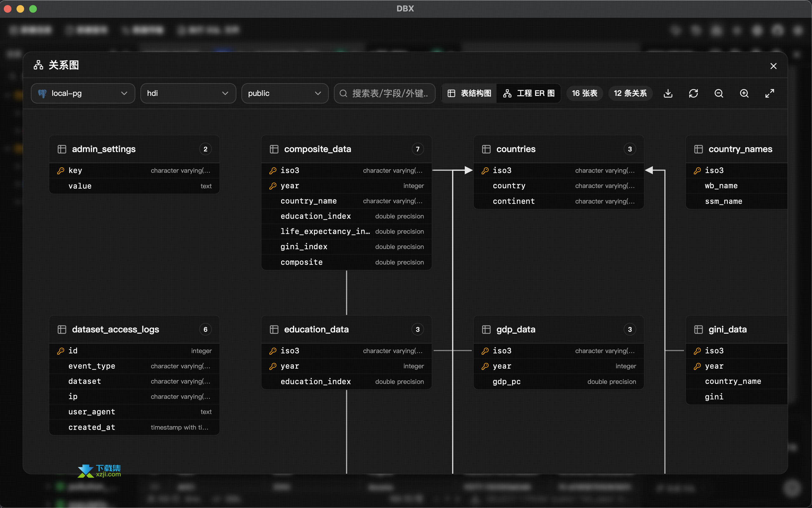
Task: Click the gdp_data table icon
Action: 486,329
